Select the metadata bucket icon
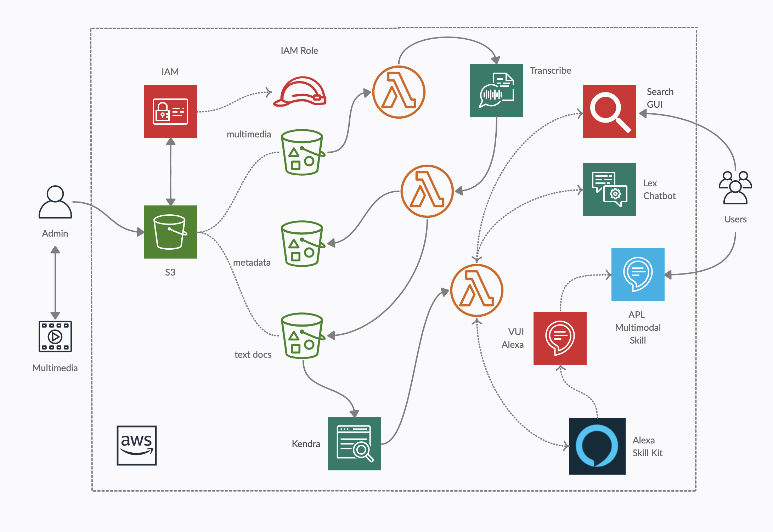 click(302, 244)
